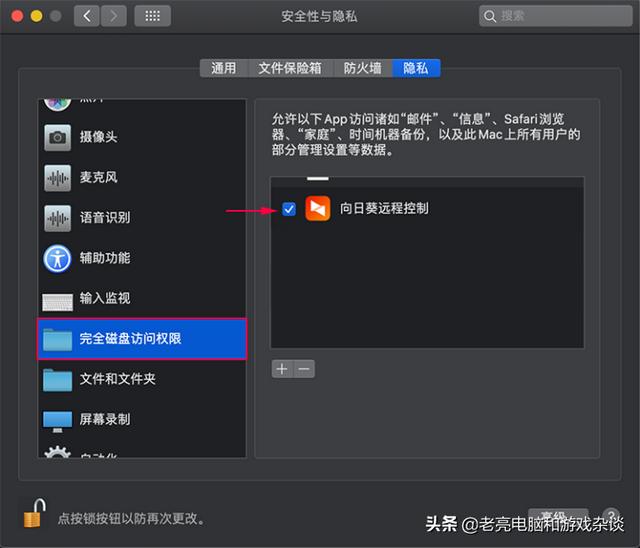
Task: Click the 文件和文件夹 label
Action: pos(118,379)
